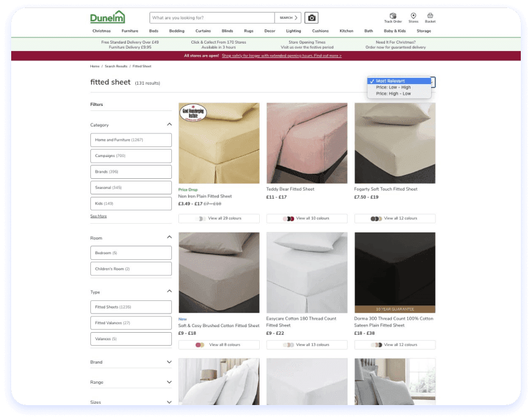Expand the Brand filter section
This screenshot has width=532, height=420.
(168, 361)
